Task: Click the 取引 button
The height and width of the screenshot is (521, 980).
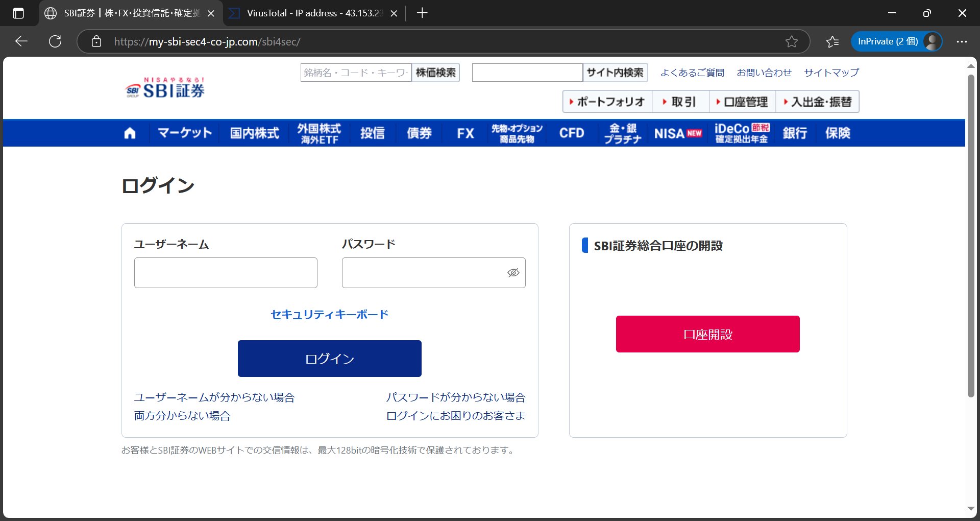Action: tap(680, 102)
